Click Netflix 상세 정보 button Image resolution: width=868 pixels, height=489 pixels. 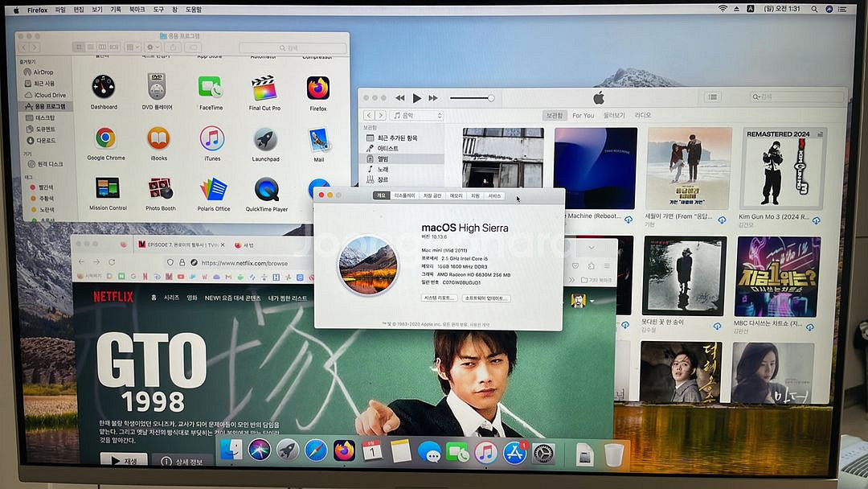(x=182, y=461)
